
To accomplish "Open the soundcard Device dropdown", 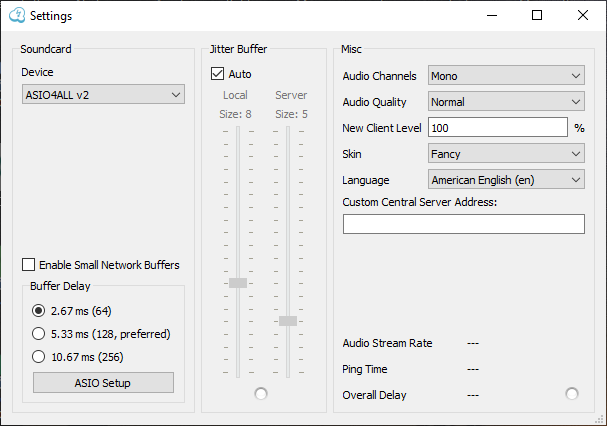I will [x=103, y=94].
